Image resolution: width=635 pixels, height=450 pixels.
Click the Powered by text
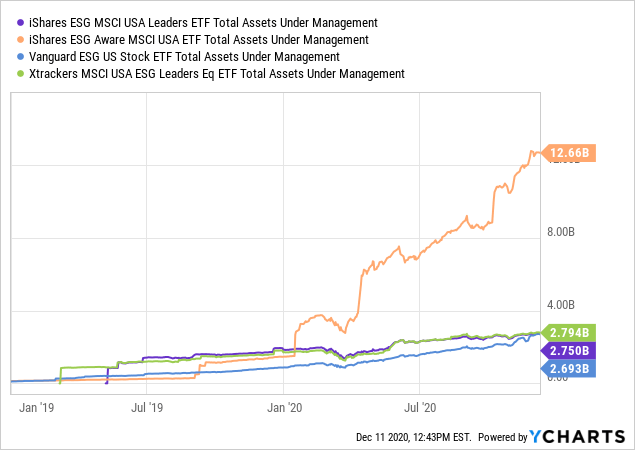[x=503, y=437]
